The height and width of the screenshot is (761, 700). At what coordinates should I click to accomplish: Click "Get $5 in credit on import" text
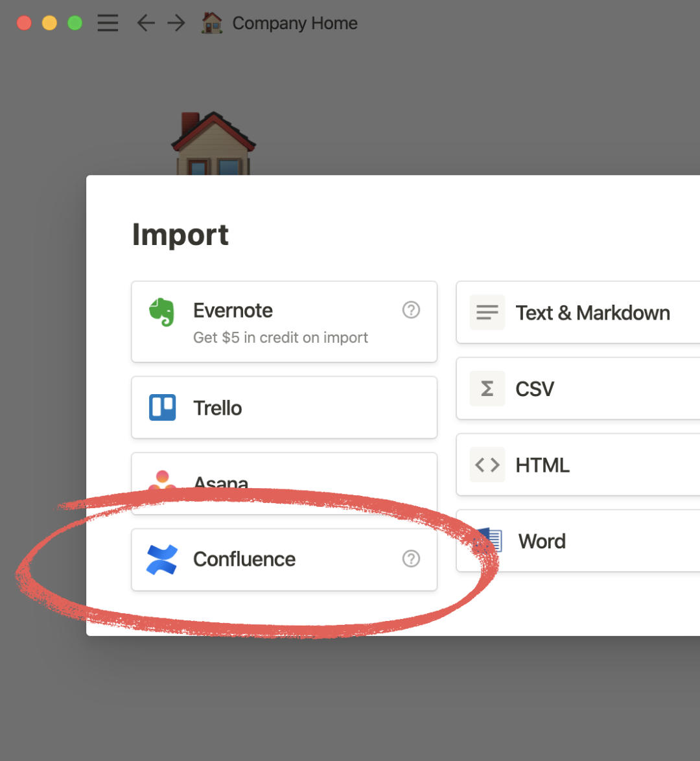[x=280, y=338]
